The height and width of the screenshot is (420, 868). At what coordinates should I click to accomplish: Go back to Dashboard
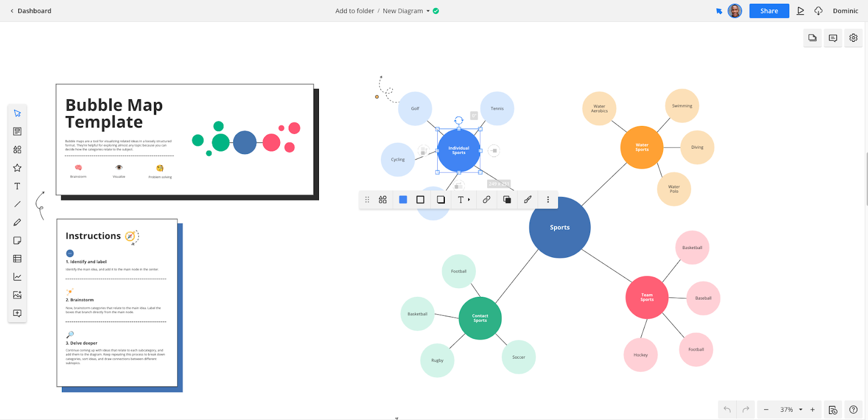tap(30, 11)
